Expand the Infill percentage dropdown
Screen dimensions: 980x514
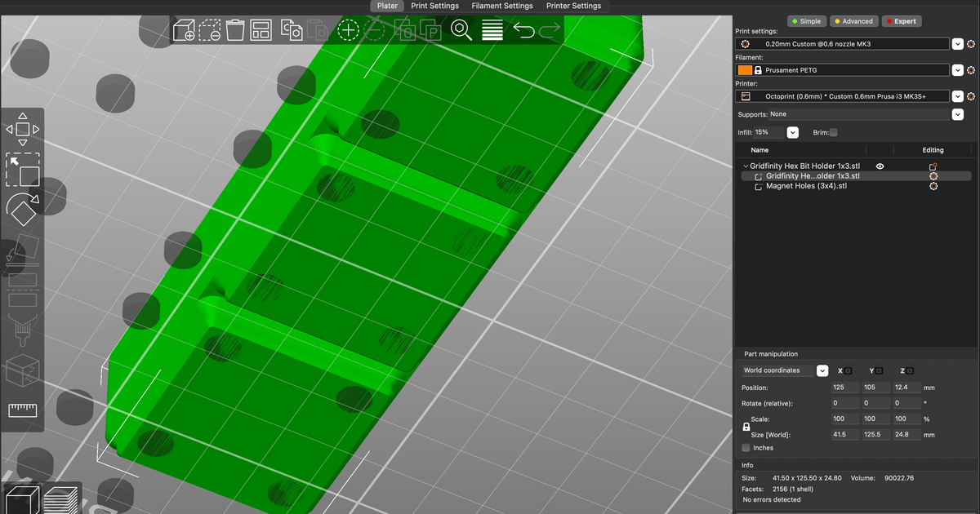pos(791,131)
